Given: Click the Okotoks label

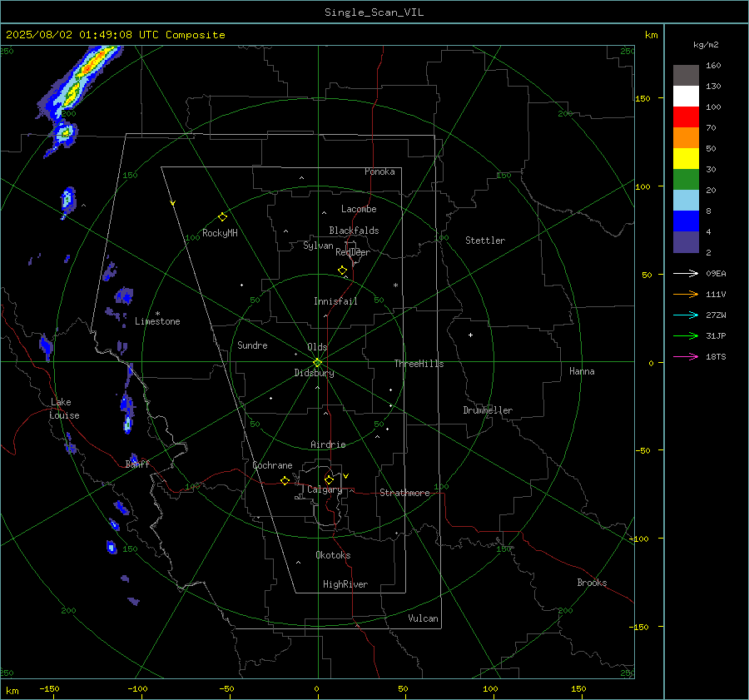Looking at the screenshot, I should pos(333,555).
